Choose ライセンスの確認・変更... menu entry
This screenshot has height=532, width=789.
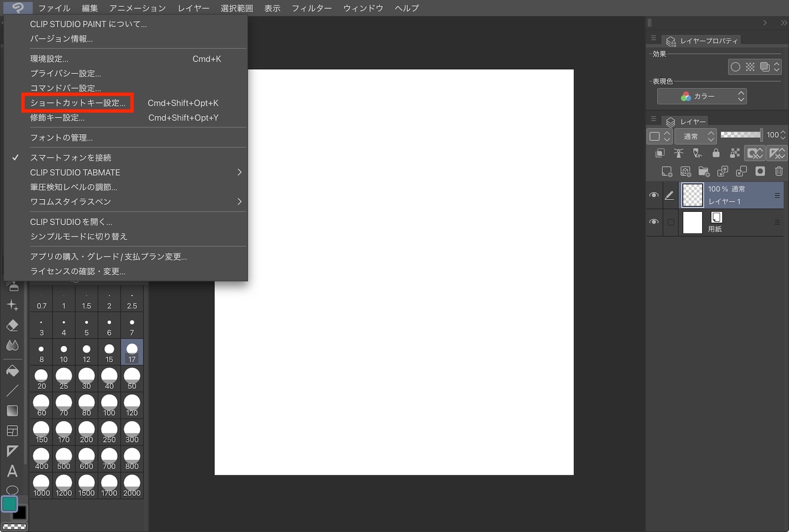pyautogui.click(x=126, y=271)
